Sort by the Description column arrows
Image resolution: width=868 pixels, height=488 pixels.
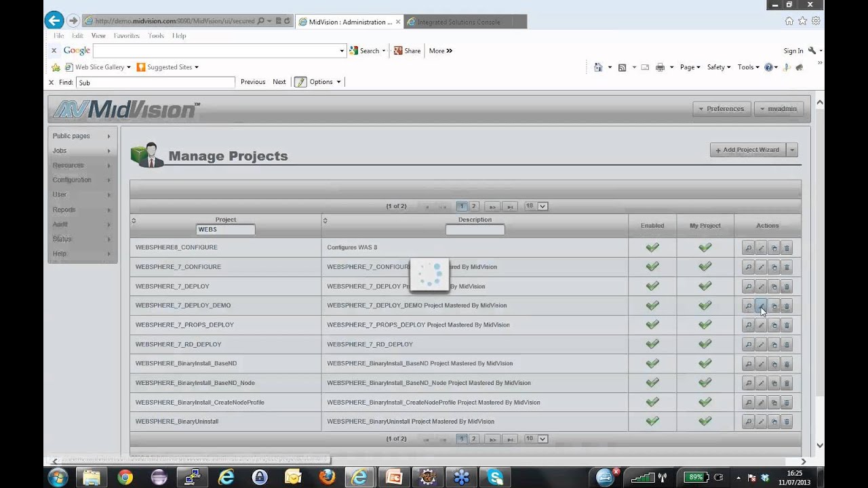pyautogui.click(x=325, y=220)
